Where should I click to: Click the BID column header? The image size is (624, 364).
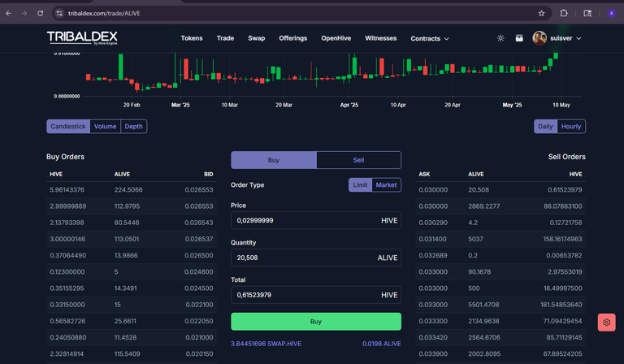click(209, 174)
